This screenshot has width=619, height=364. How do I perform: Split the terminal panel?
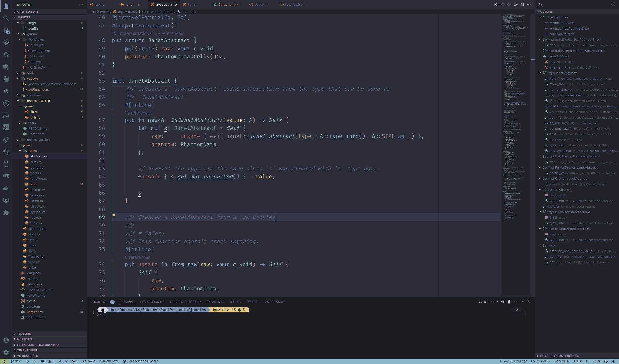tap(503, 302)
